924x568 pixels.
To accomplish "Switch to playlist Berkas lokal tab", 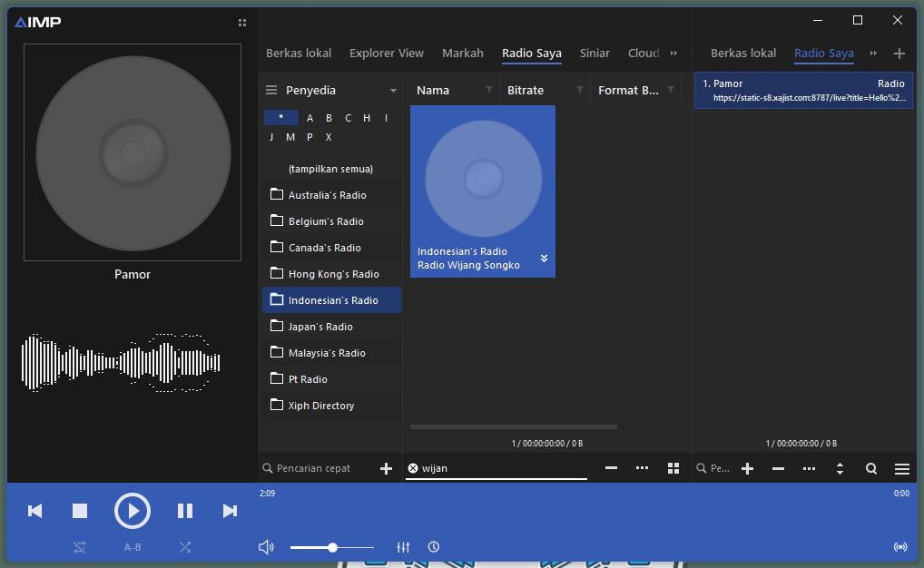I will [x=743, y=53].
